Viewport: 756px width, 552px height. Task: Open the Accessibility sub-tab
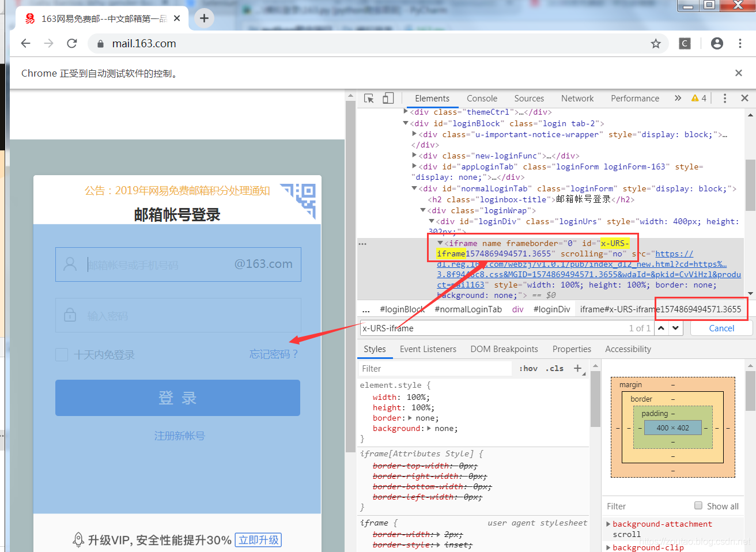point(628,349)
